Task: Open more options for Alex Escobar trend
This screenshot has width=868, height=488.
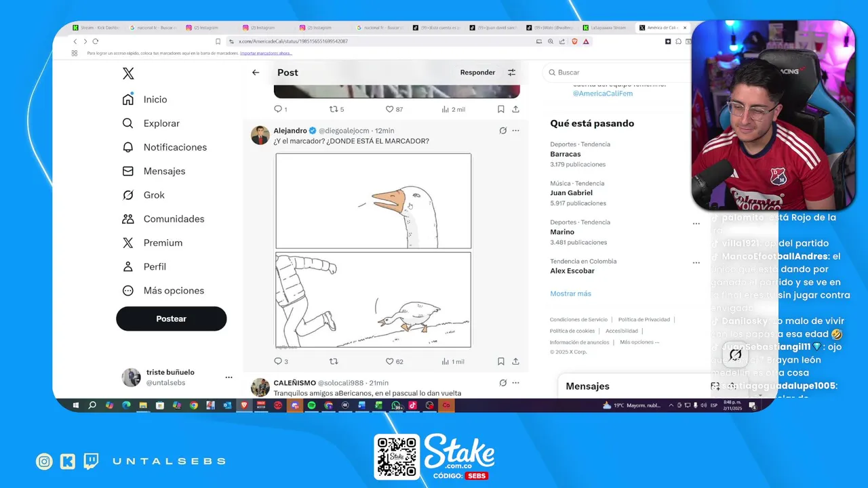Action: (696, 263)
